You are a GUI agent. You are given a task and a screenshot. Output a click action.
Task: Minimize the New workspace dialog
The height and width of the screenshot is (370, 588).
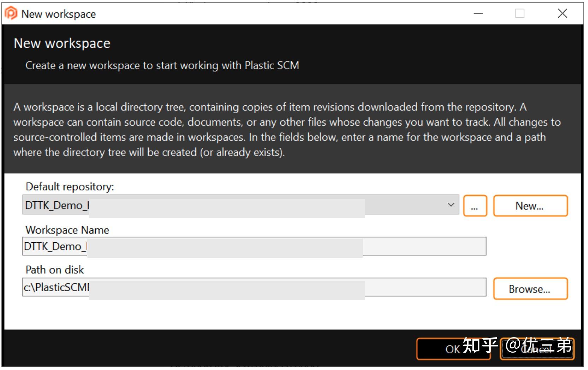(478, 13)
